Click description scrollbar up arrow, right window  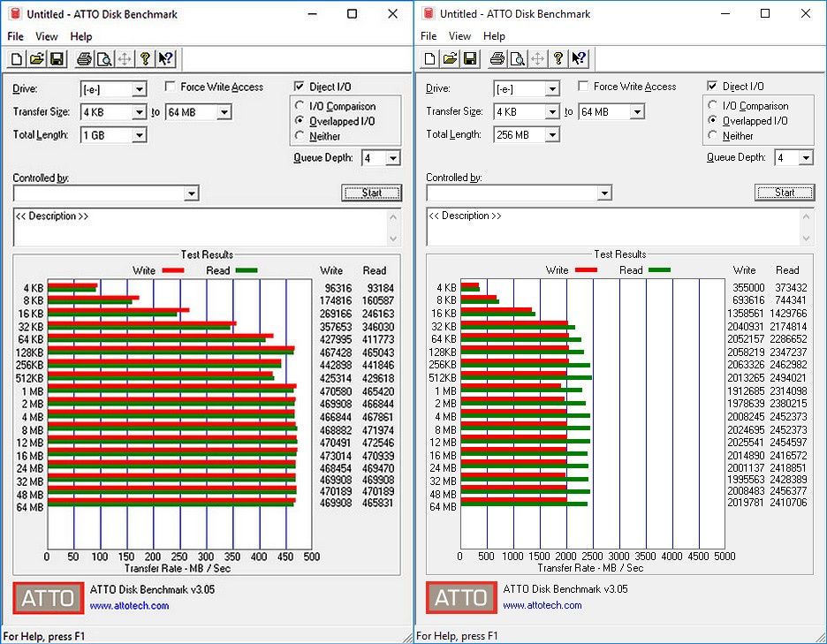tap(807, 216)
